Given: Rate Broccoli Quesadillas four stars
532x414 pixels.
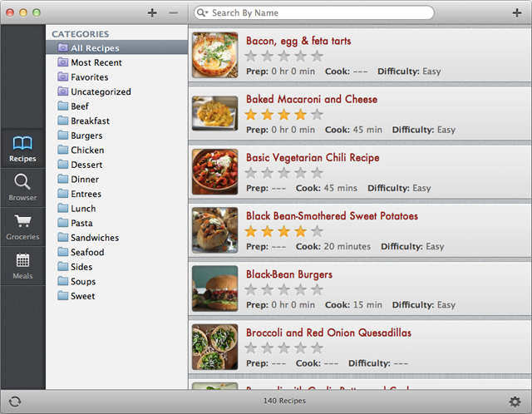Looking at the screenshot, I should (x=300, y=347).
